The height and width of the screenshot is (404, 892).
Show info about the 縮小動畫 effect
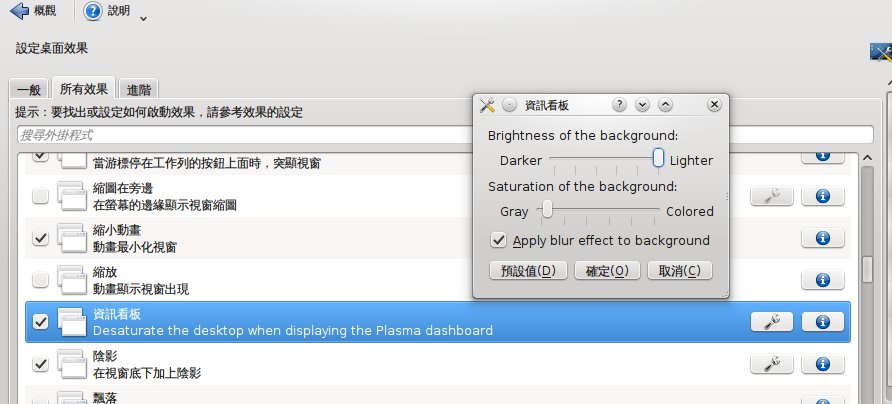pos(823,238)
